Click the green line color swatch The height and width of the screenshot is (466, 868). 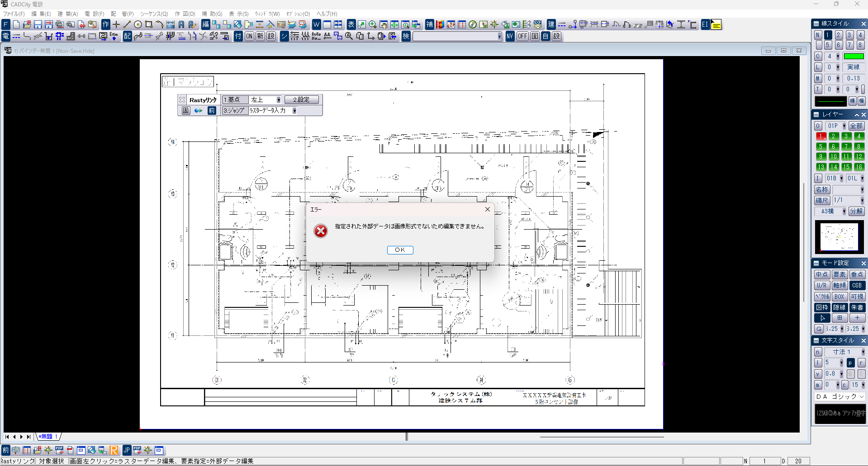coord(854,56)
